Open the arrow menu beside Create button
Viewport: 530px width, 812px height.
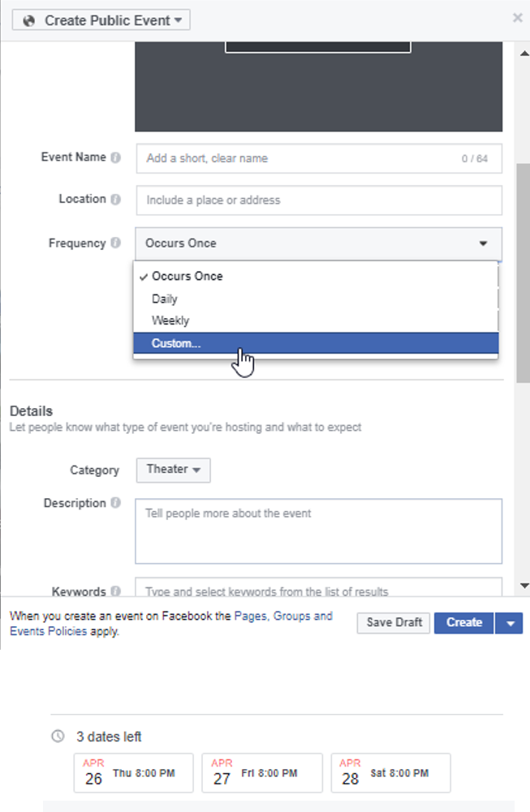tap(509, 623)
